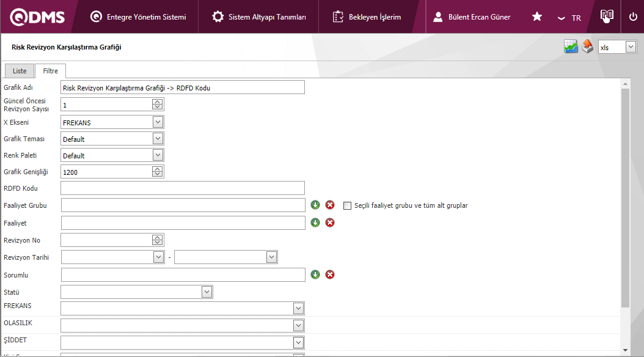Expand the Grafik Teması dropdown
The width and height of the screenshot is (644, 357).
158,139
